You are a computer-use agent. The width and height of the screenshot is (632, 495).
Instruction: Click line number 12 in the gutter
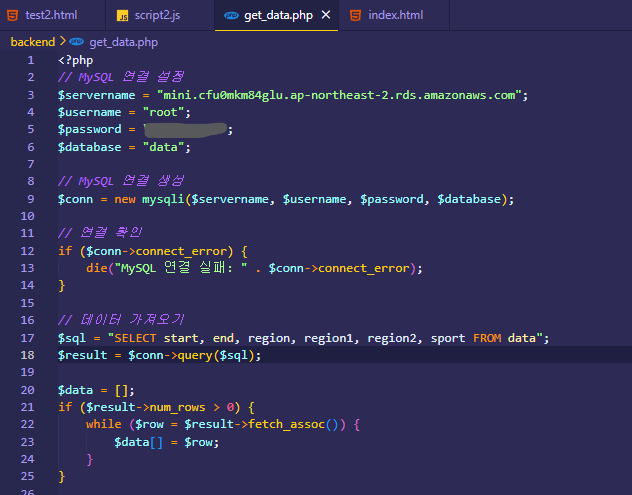27,251
